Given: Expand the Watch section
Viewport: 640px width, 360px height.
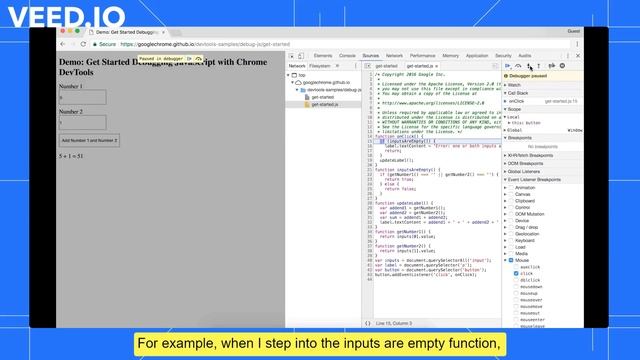Looking at the screenshot, I should point(542,85).
